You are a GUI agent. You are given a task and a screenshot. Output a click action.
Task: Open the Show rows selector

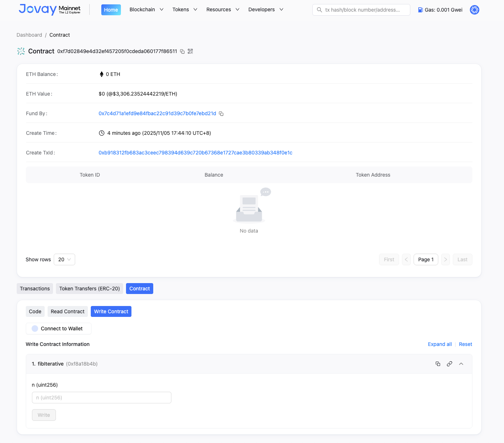coord(64,259)
